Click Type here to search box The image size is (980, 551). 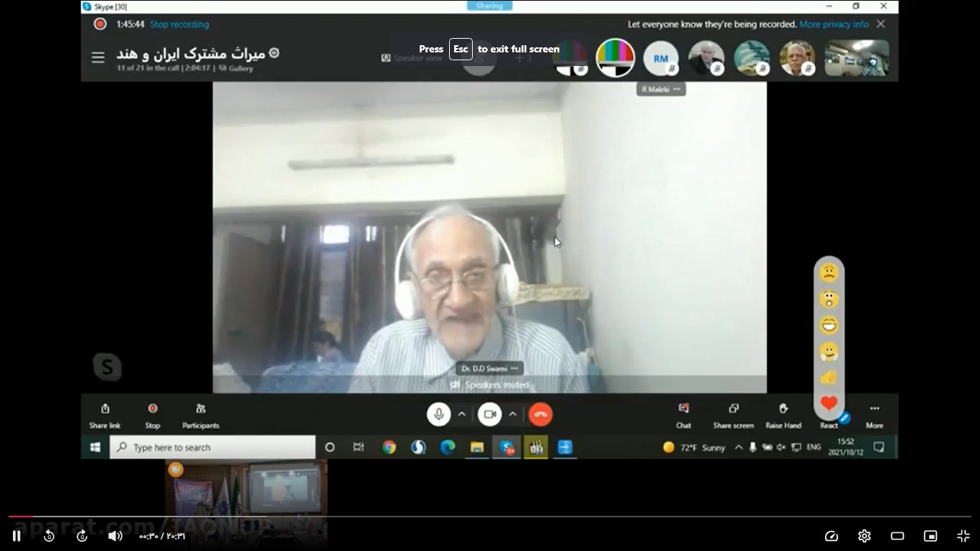tap(212, 447)
